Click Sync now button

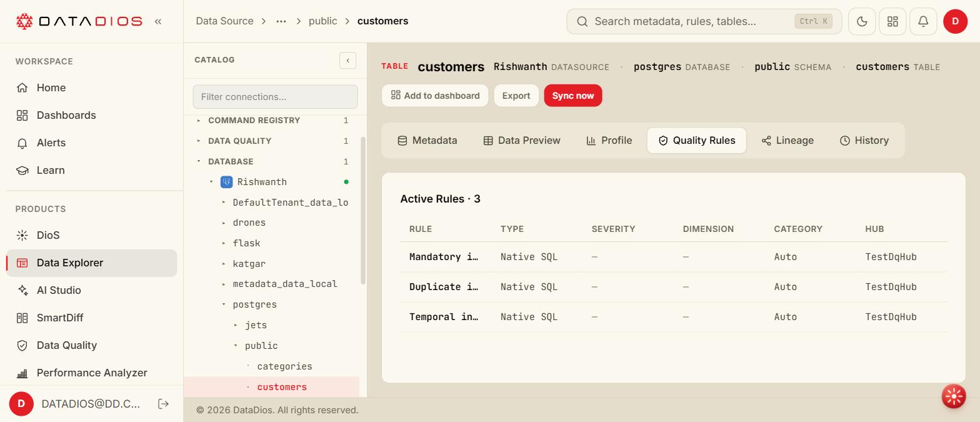pos(573,96)
